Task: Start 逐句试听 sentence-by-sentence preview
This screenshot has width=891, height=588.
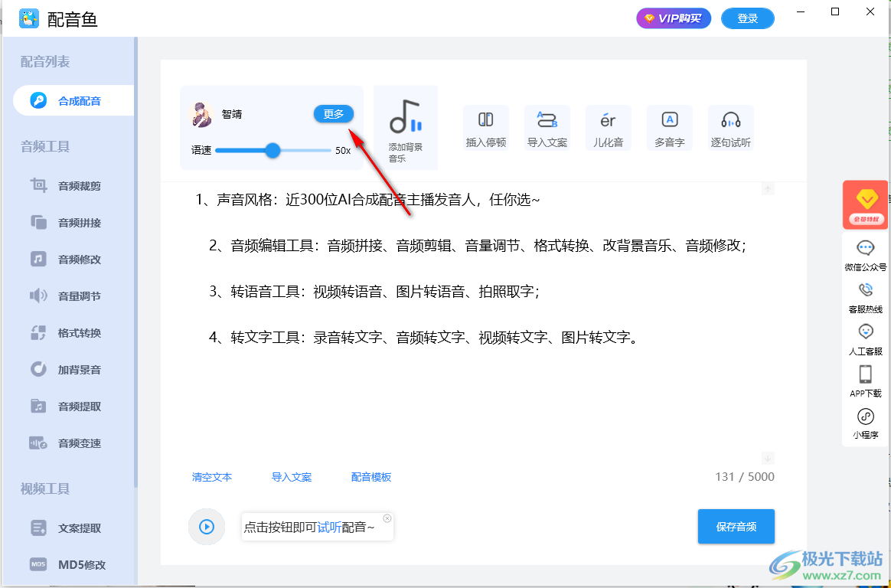Action: tap(731, 128)
